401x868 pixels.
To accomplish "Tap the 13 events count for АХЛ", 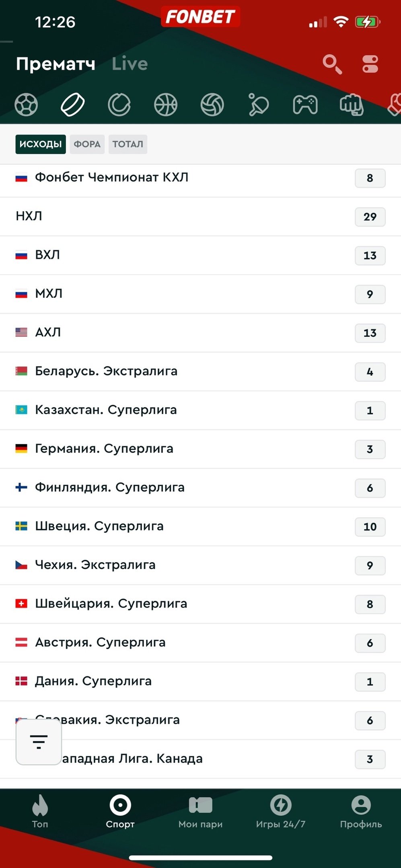I will tap(370, 333).
